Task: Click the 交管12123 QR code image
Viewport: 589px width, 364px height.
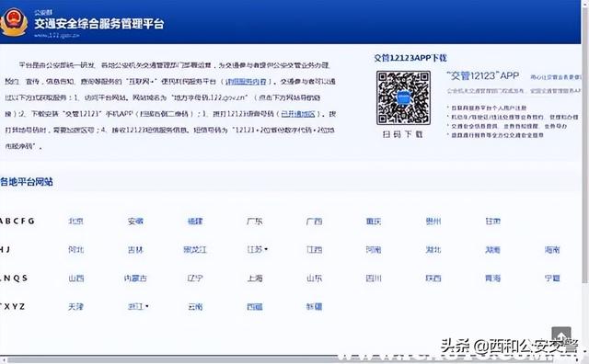Action: tap(403, 98)
